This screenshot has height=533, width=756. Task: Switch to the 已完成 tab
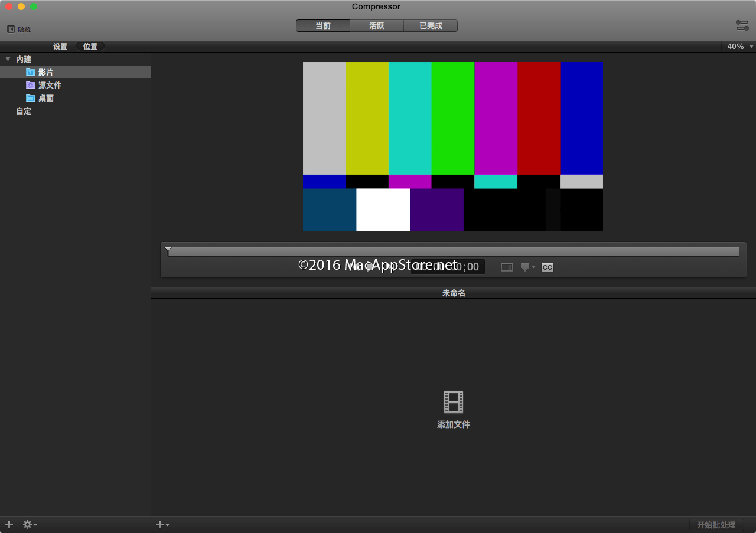431,26
